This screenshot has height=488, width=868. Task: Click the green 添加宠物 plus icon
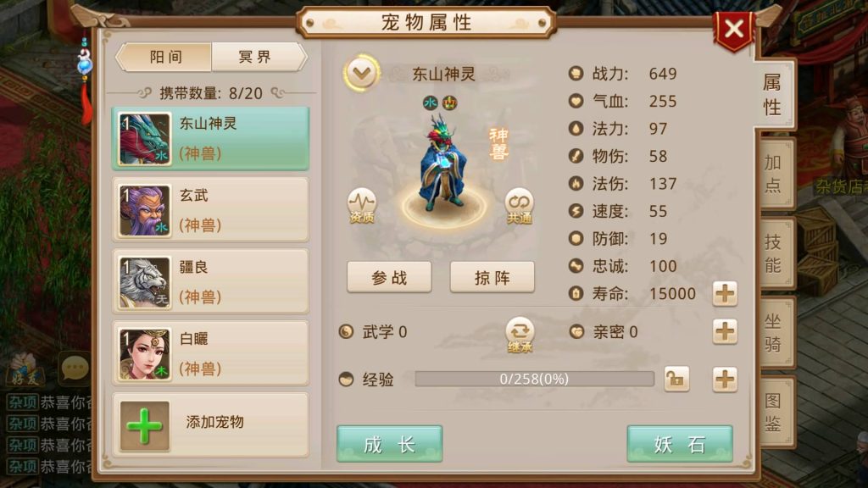(x=144, y=427)
